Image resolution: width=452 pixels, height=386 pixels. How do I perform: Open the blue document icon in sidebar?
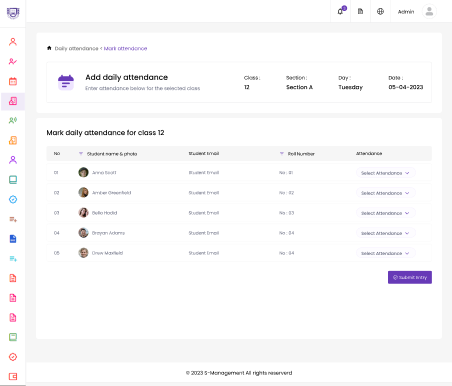click(x=13, y=239)
